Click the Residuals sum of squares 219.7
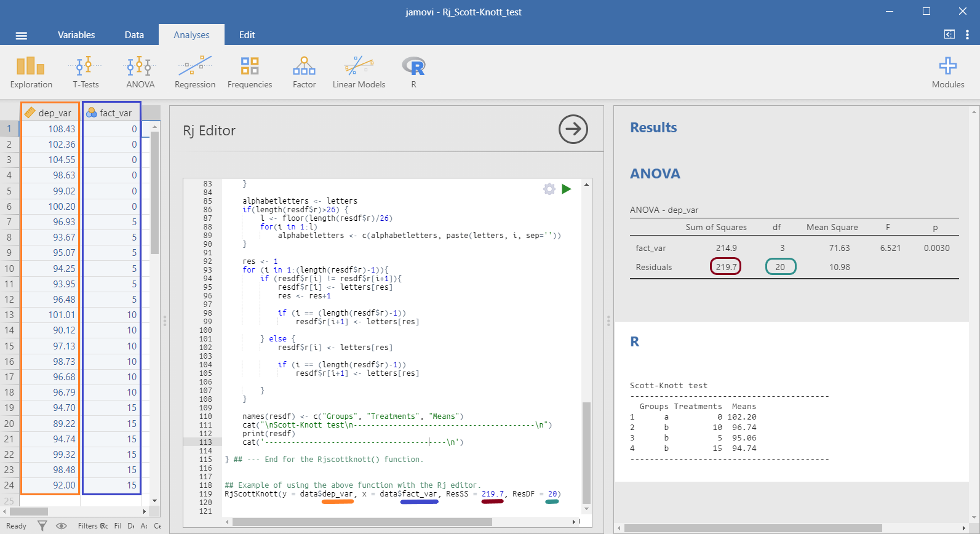Viewport: 980px width, 534px height. point(726,267)
